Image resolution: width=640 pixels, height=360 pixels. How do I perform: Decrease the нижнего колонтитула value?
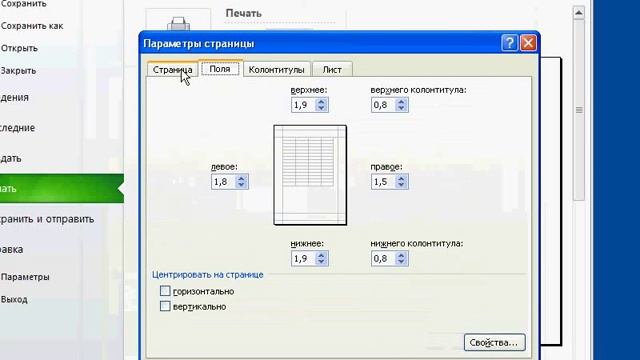point(401,262)
